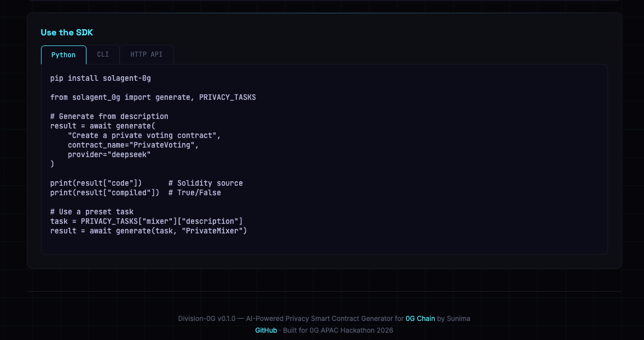The width and height of the screenshot is (644, 340).
Task: Switch to the Python tab
Action: pyautogui.click(x=63, y=55)
